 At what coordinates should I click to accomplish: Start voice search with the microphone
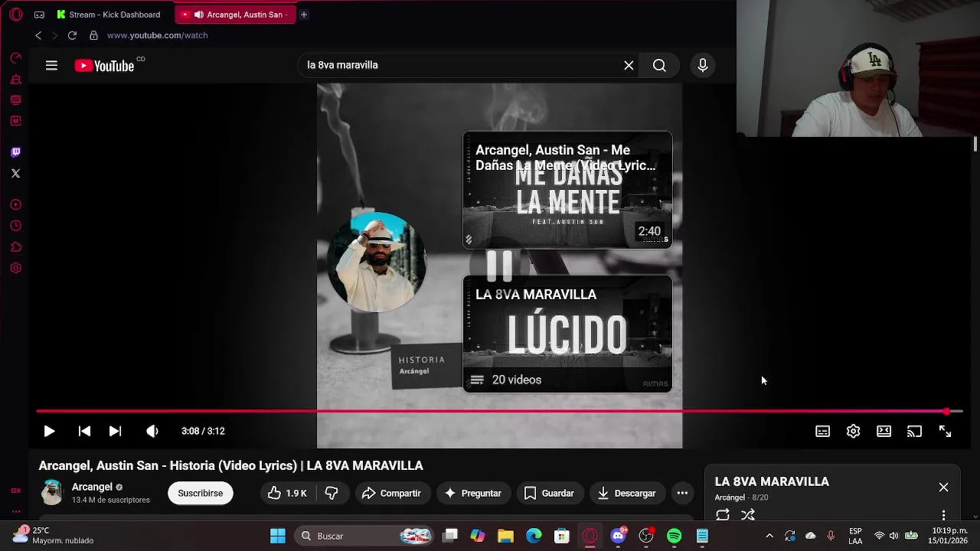coord(703,66)
